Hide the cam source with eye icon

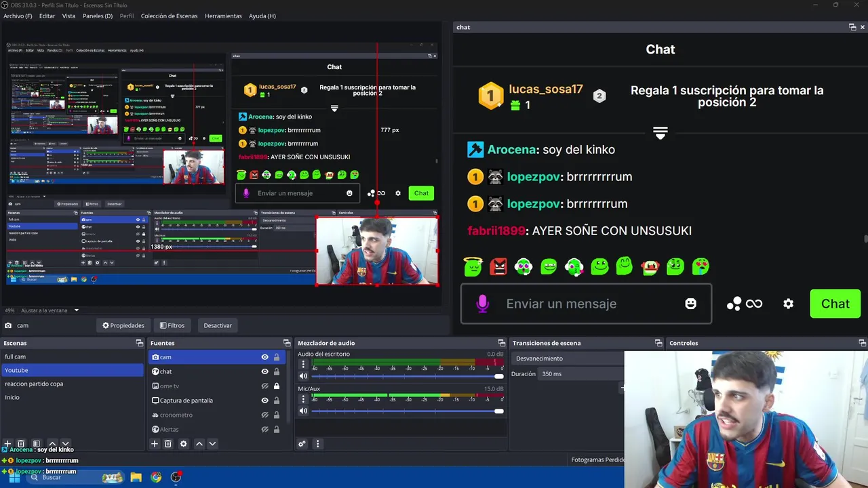click(x=265, y=357)
